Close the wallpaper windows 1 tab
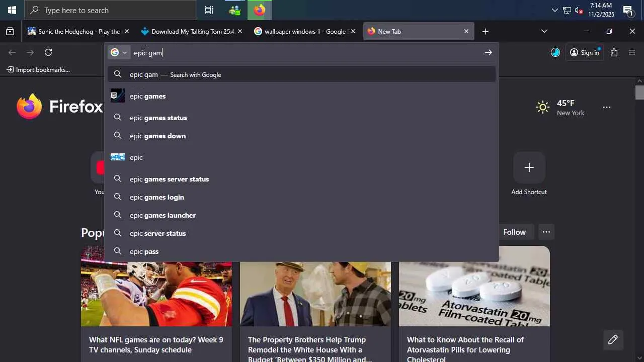644x362 pixels. [x=353, y=31]
